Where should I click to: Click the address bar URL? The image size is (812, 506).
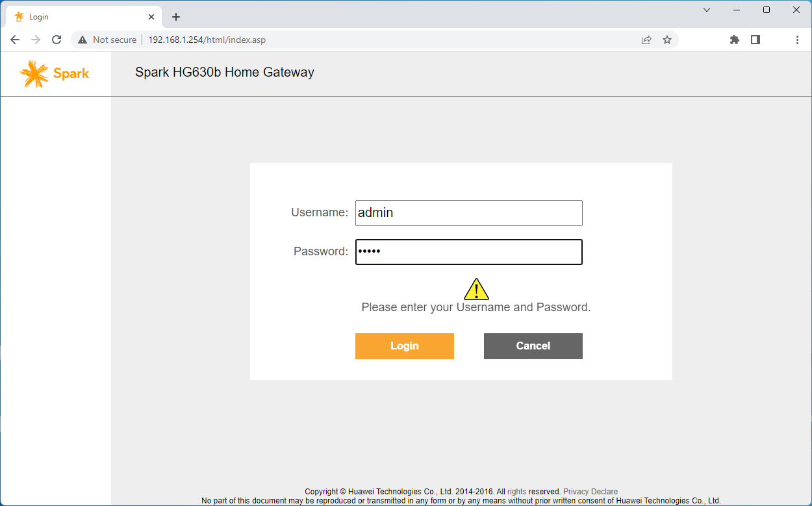pos(207,40)
